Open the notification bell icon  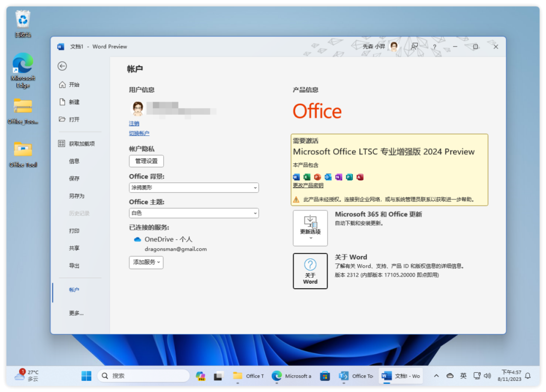tap(528, 376)
